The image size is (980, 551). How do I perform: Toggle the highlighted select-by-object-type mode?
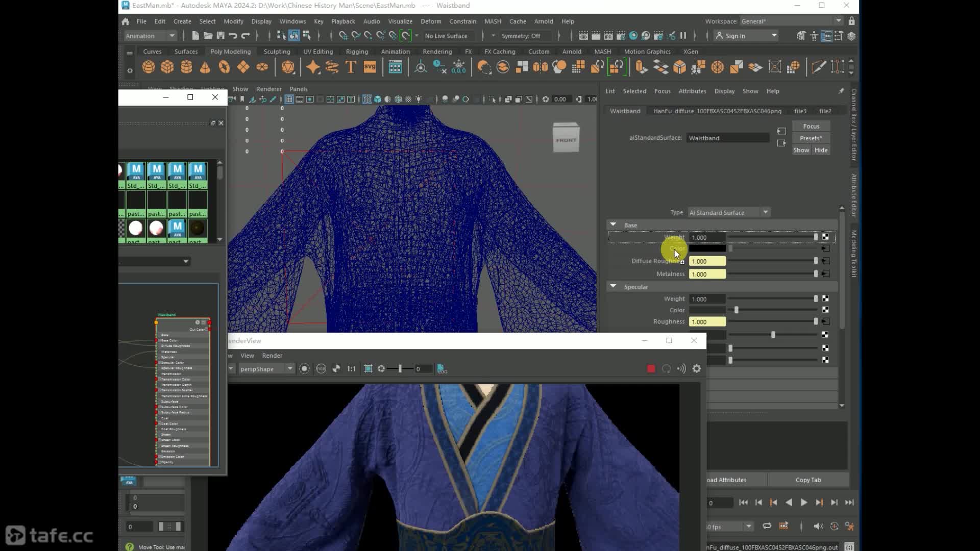[294, 36]
